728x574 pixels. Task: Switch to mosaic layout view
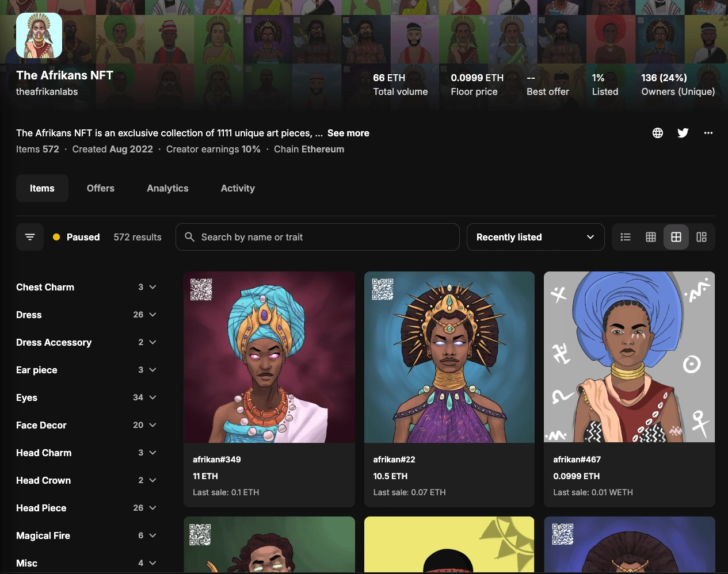[702, 237]
